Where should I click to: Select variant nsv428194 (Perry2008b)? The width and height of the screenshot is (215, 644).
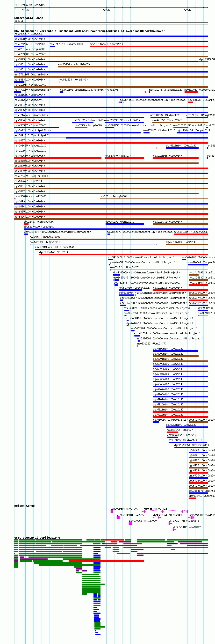(30, 49)
